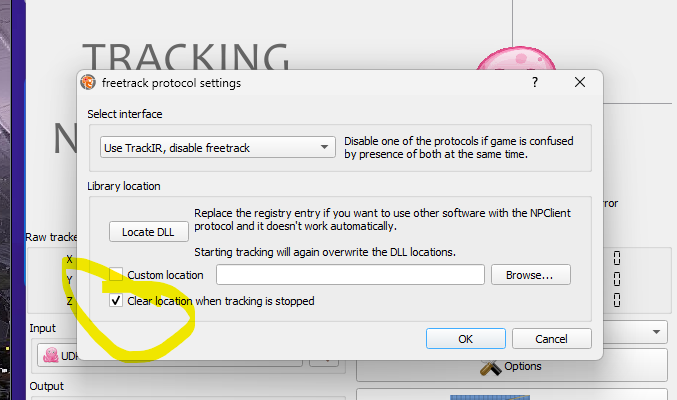Expand the dropdown arrow above Options button

click(x=656, y=332)
